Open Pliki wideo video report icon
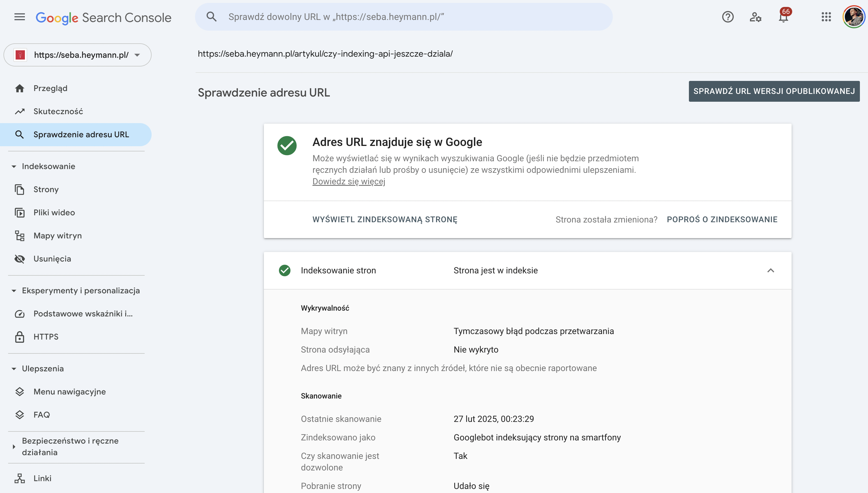The height and width of the screenshot is (493, 868). click(x=20, y=212)
